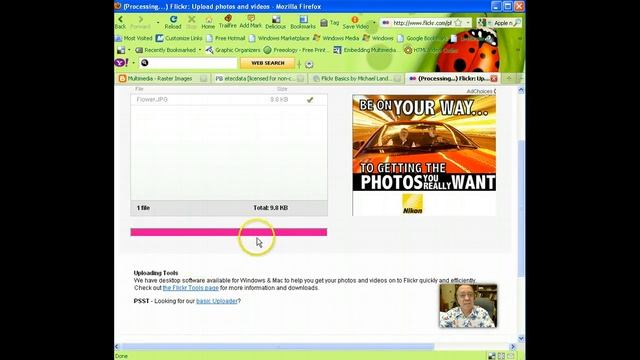The image size is (640, 360).
Task: Click the Stop loading button
Action: [191, 22]
